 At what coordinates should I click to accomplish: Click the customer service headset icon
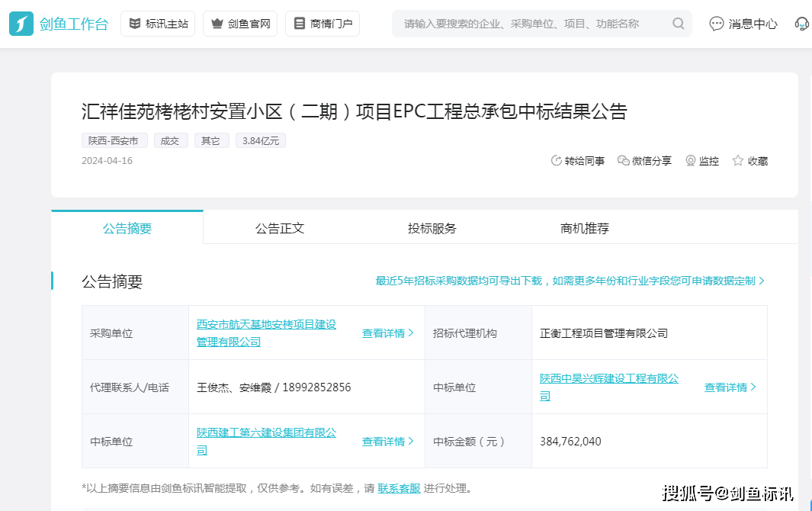tap(802, 24)
